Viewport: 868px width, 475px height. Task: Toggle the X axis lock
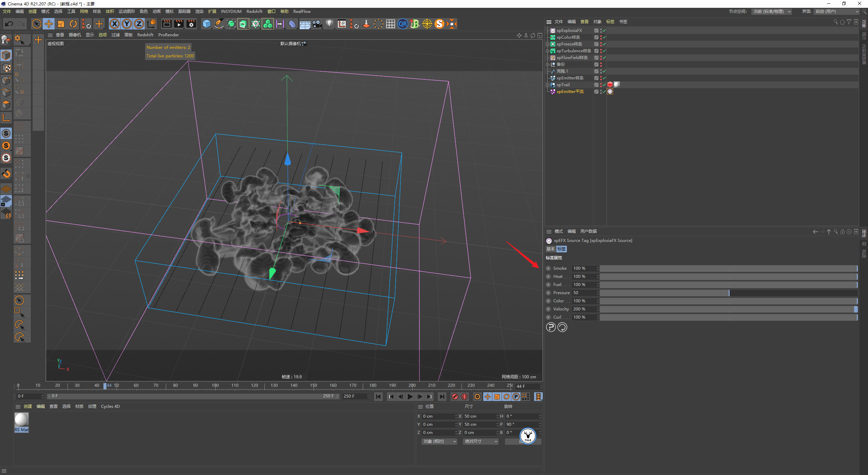(x=115, y=24)
